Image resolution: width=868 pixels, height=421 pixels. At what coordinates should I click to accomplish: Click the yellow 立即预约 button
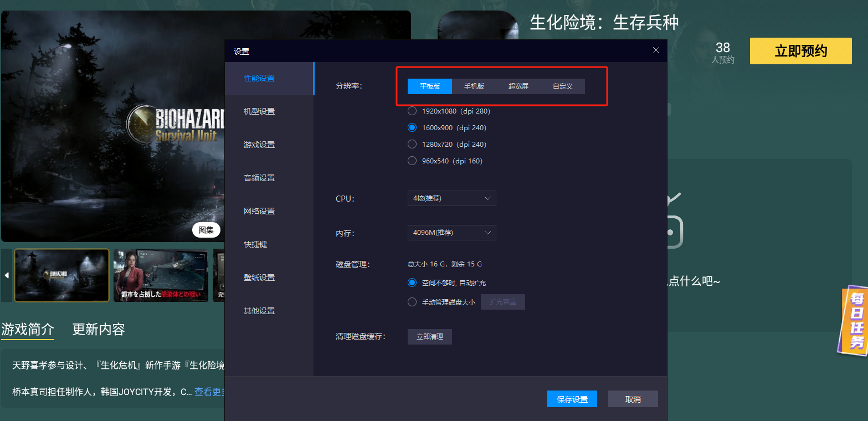pos(801,51)
